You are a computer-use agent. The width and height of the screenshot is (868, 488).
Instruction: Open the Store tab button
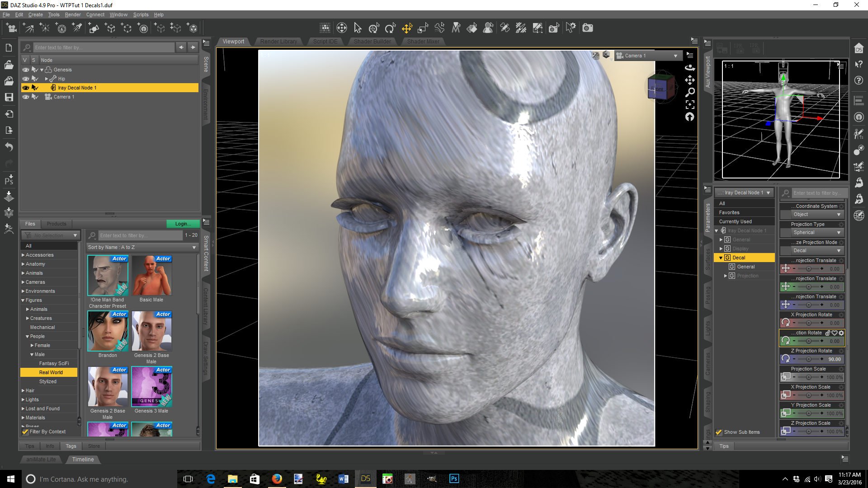[x=94, y=446]
